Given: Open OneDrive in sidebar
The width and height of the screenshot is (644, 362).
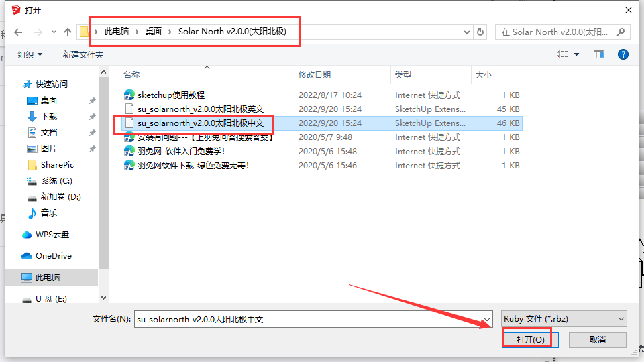Looking at the screenshot, I should pos(47,255).
